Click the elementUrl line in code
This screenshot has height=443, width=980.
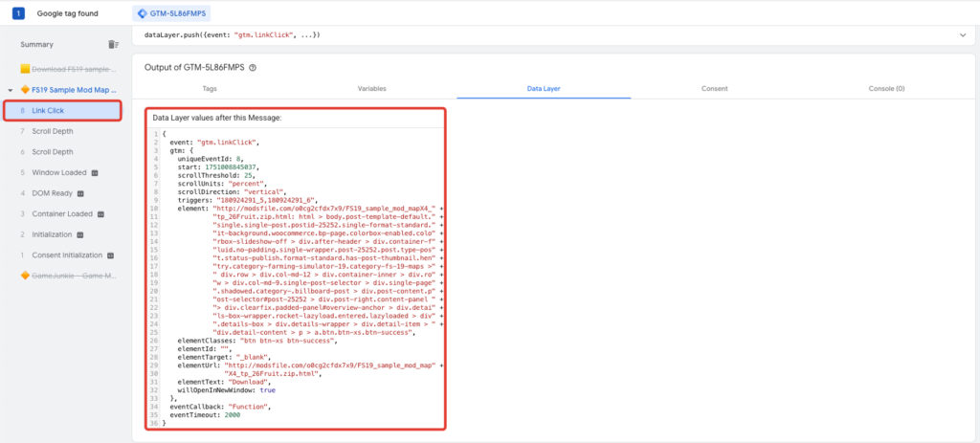click(310, 365)
